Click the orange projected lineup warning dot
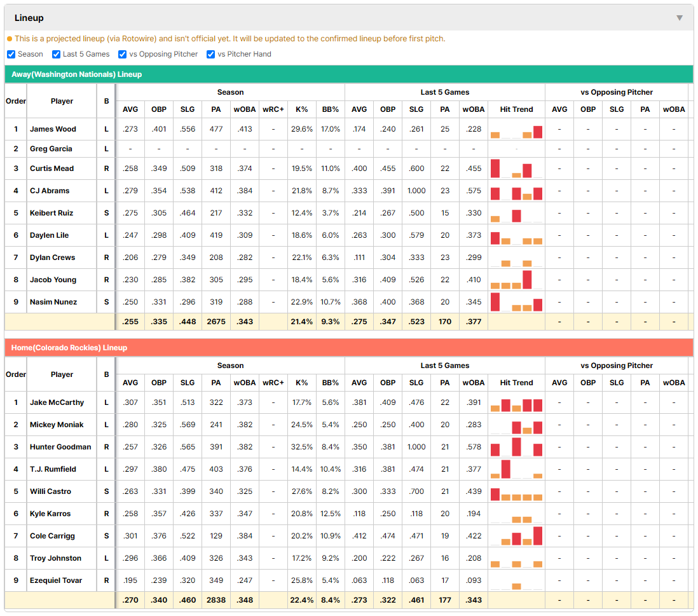The width and height of the screenshot is (698, 616). click(10, 39)
